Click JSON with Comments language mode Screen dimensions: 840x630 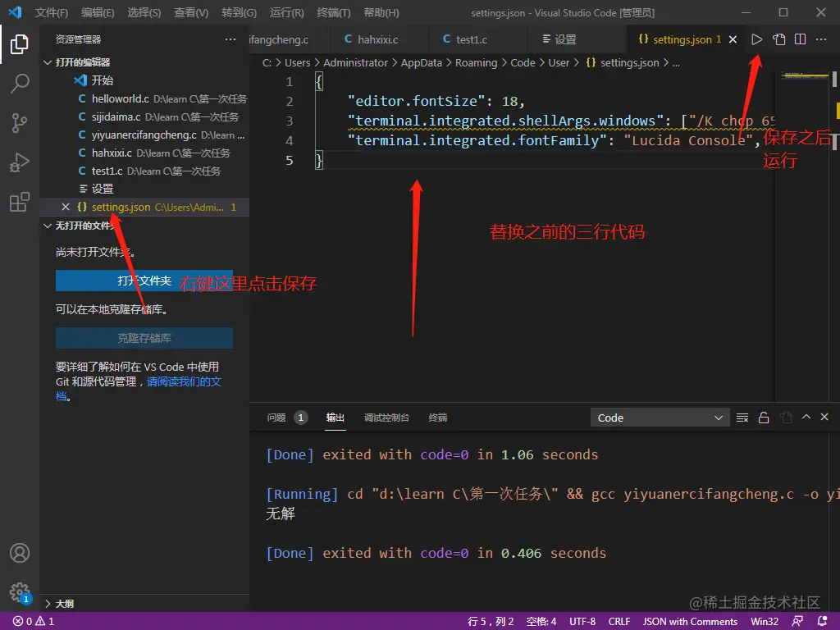click(690, 622)
